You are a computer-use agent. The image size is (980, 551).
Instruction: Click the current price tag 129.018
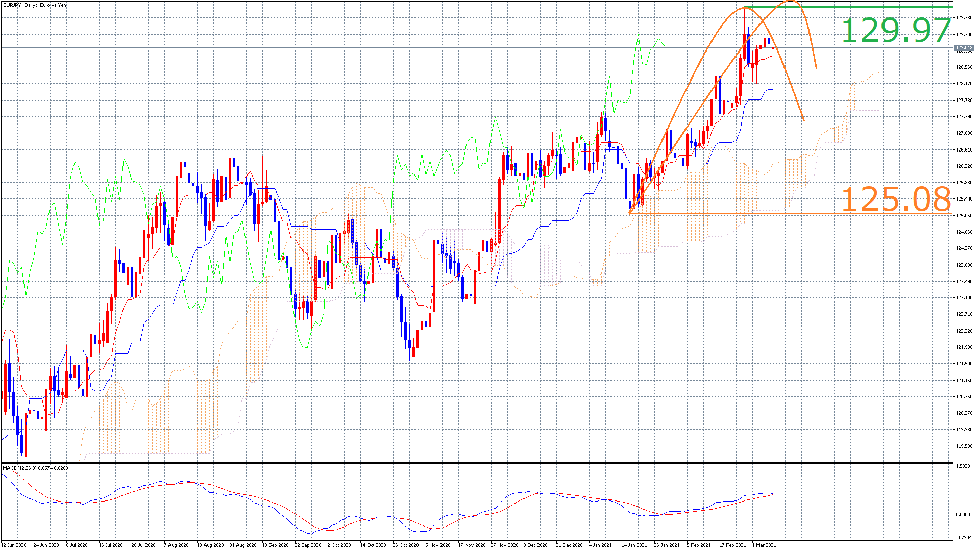(964, 48)
